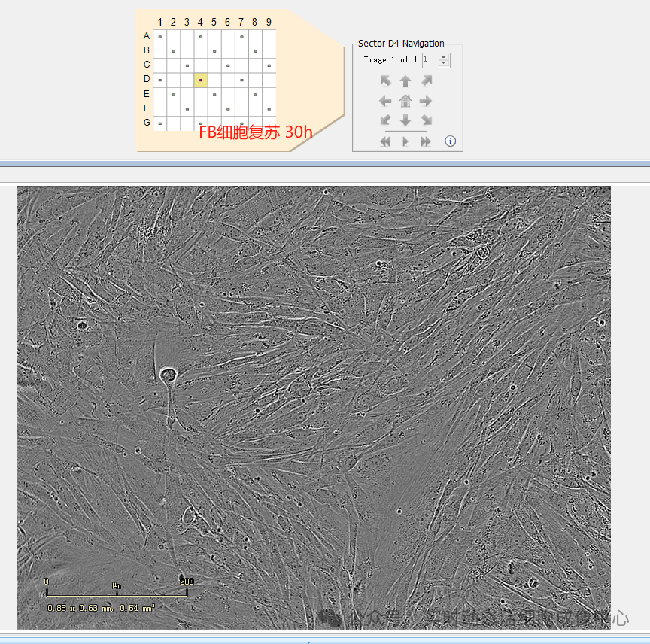Rewind the image sequence
The image size is (650, 644).
[385, 141]
